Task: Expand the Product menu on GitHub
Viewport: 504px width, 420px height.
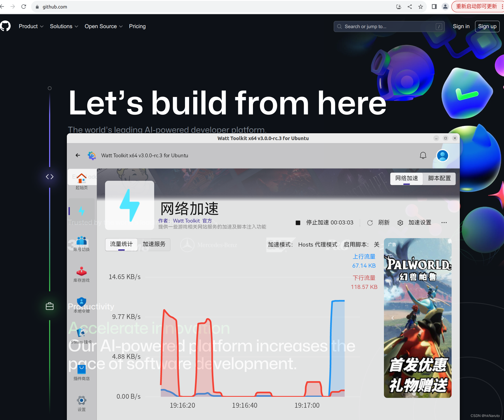Action: tap(31, 26)
